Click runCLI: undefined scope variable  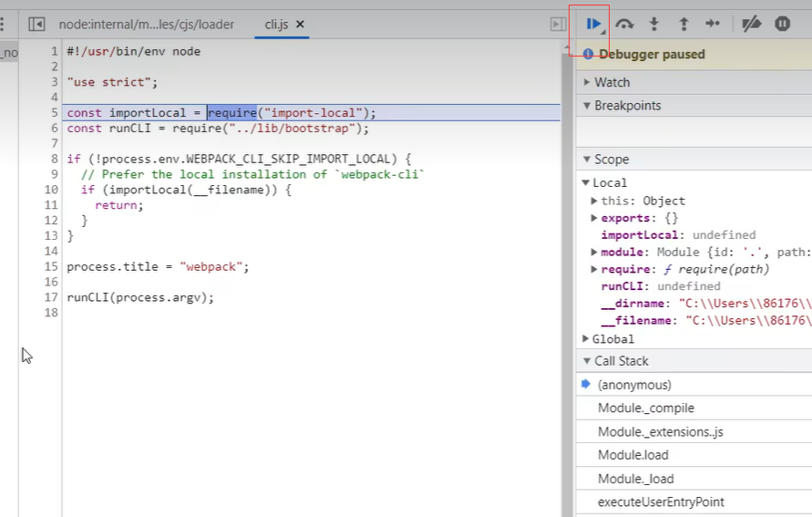point(661,286)
